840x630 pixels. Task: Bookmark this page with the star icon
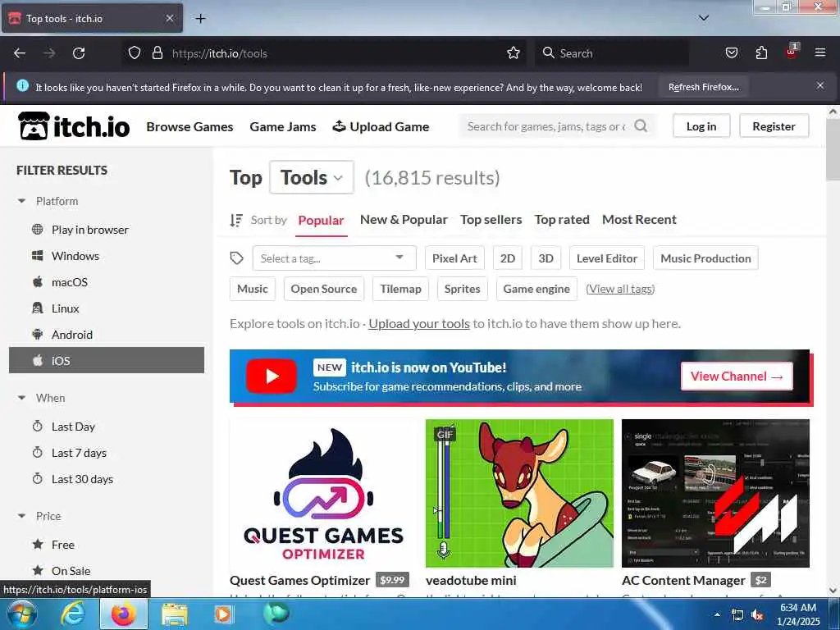coord(514,53)
